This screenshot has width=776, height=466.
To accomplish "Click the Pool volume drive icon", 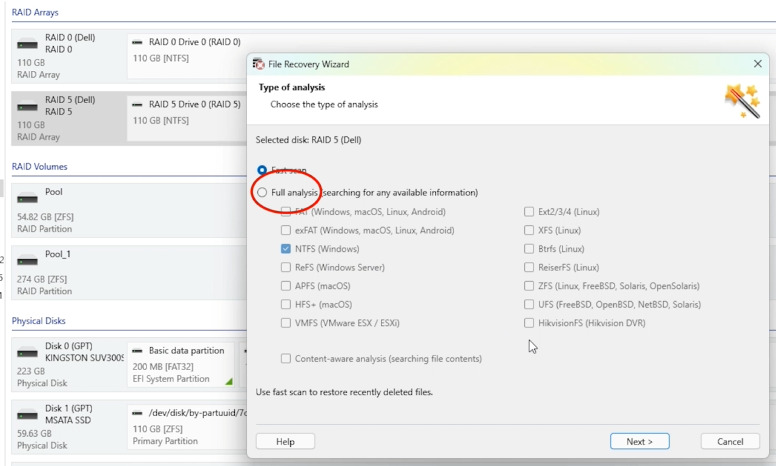I will [27, 199].
